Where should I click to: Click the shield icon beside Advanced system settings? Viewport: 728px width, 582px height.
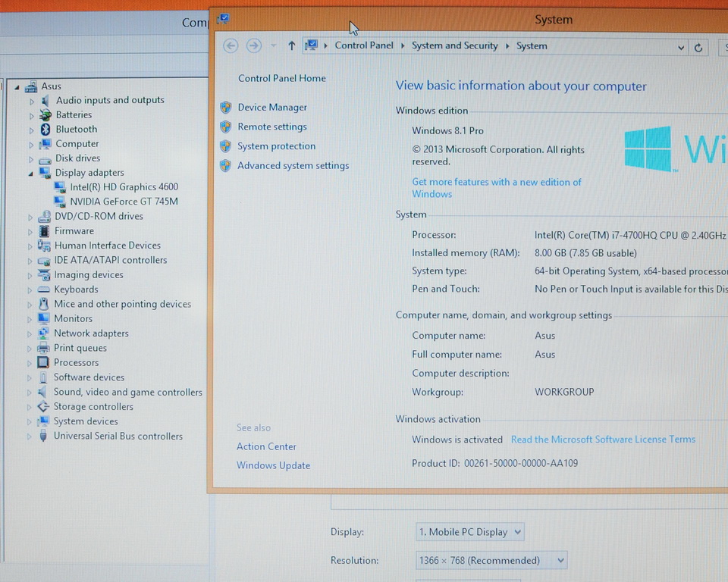226,166
